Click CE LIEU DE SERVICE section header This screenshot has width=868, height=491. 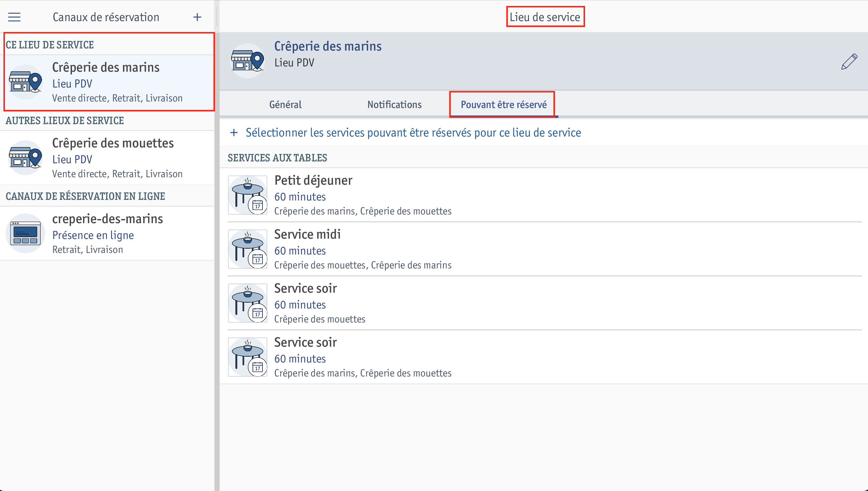point(50,45)
